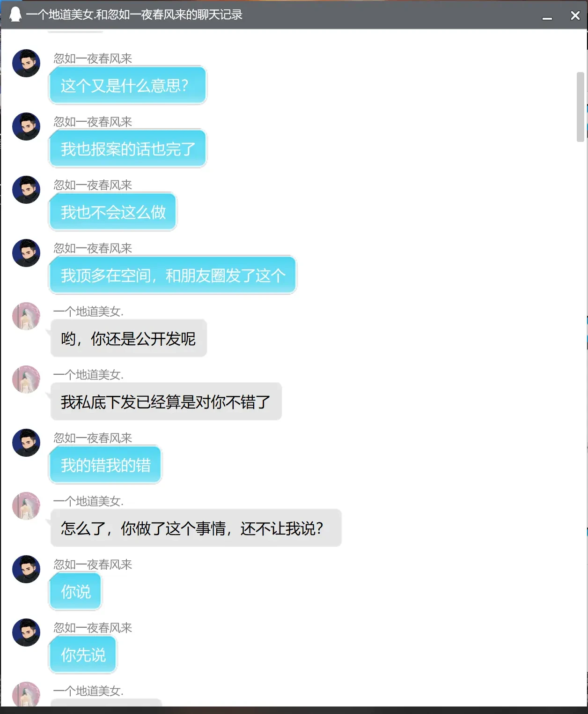Screen dimensions: 588x714
Task: Click the partially visible bottom avatar of 一个地道美女.
Action: coord(26,694)
